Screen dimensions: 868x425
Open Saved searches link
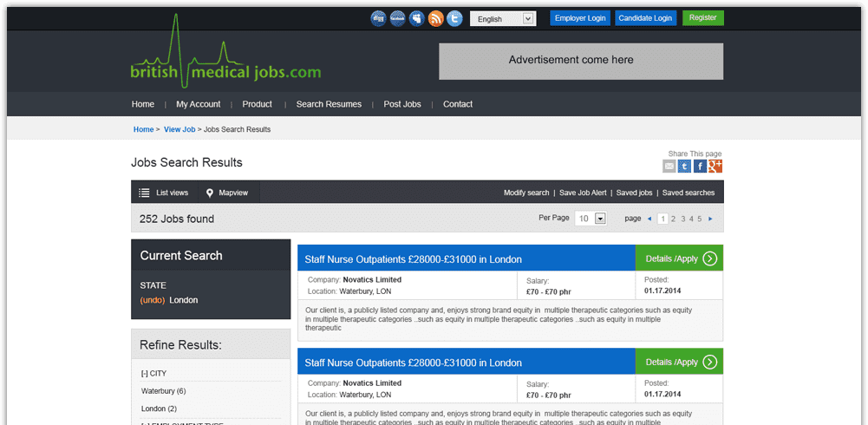tap(689, 193)
